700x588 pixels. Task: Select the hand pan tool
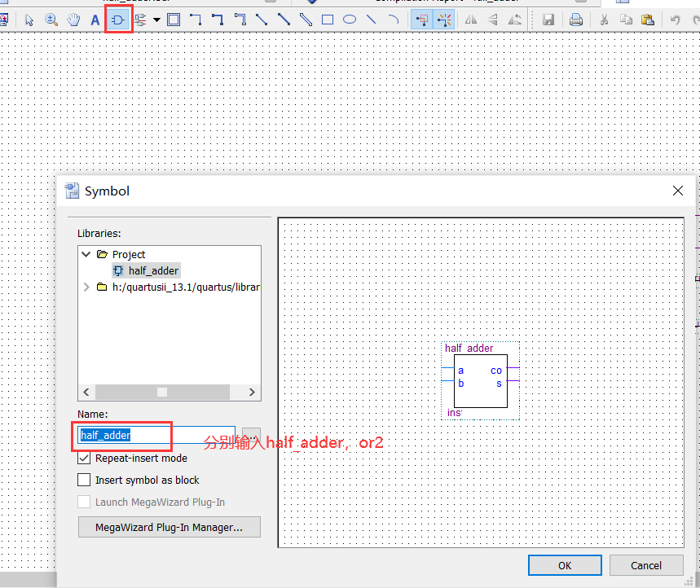pyautogui.click(x=73, y=20)
